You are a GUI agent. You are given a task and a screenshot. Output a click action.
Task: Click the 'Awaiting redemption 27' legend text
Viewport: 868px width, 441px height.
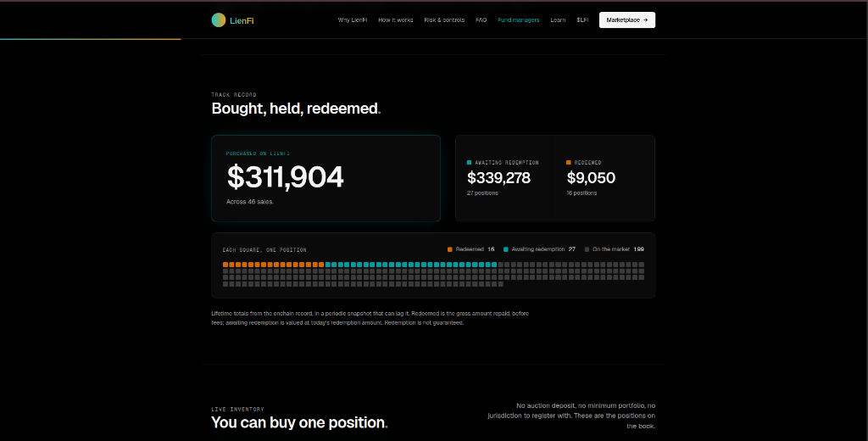543,249
